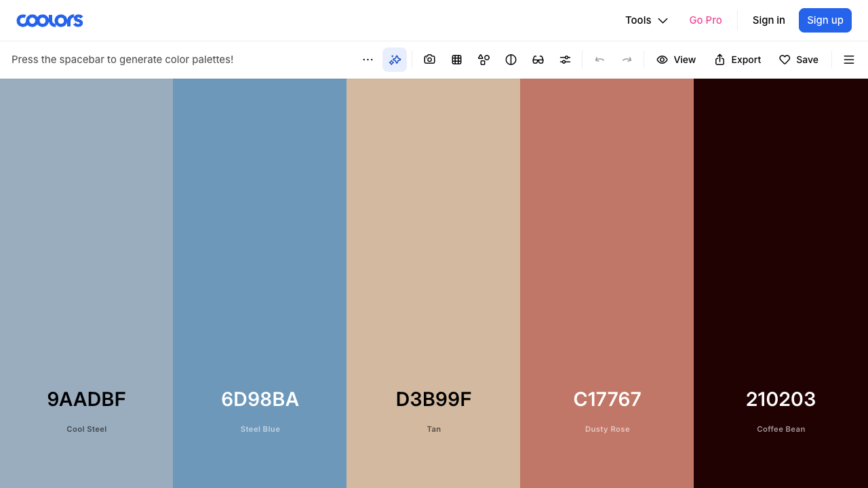Click the hex code D3B99F

pyautogui.click(x=434, y=399)
